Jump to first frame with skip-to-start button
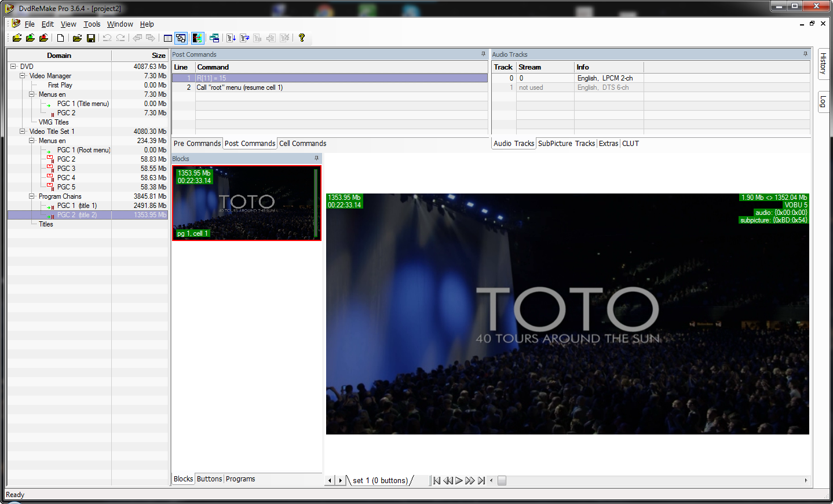Screen dimensions: 833x504 (437, 480)
